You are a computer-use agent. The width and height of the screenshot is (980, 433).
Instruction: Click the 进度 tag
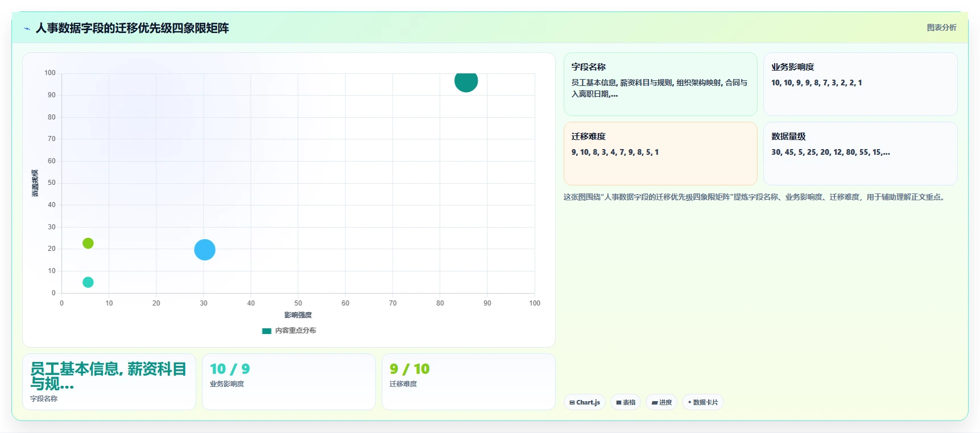pyautogui.click(x=661, y=402)
